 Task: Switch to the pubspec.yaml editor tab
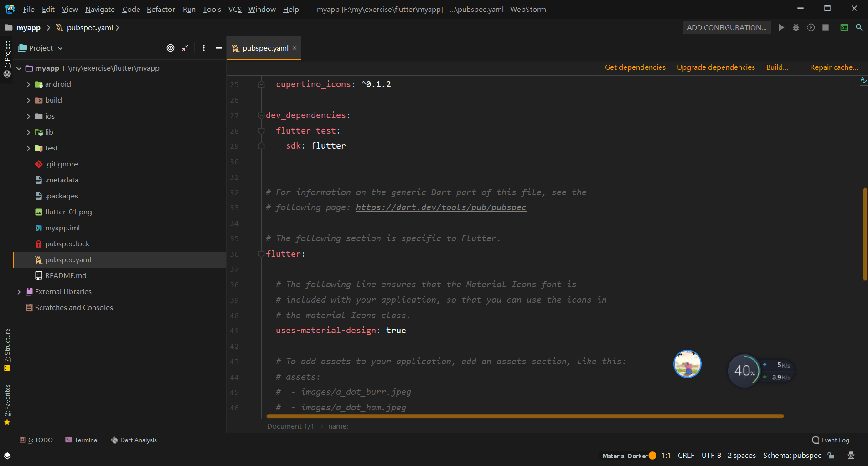coord(264,48)
